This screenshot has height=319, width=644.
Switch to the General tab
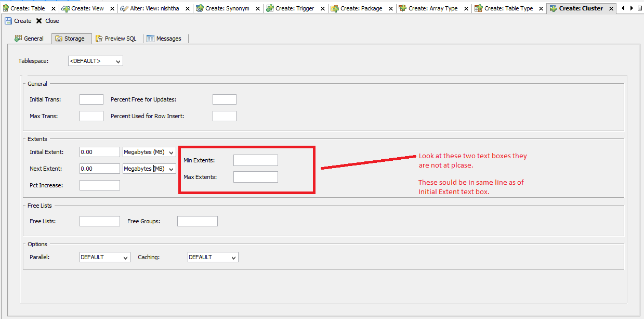pyautogui.click(x=29, y=39)
